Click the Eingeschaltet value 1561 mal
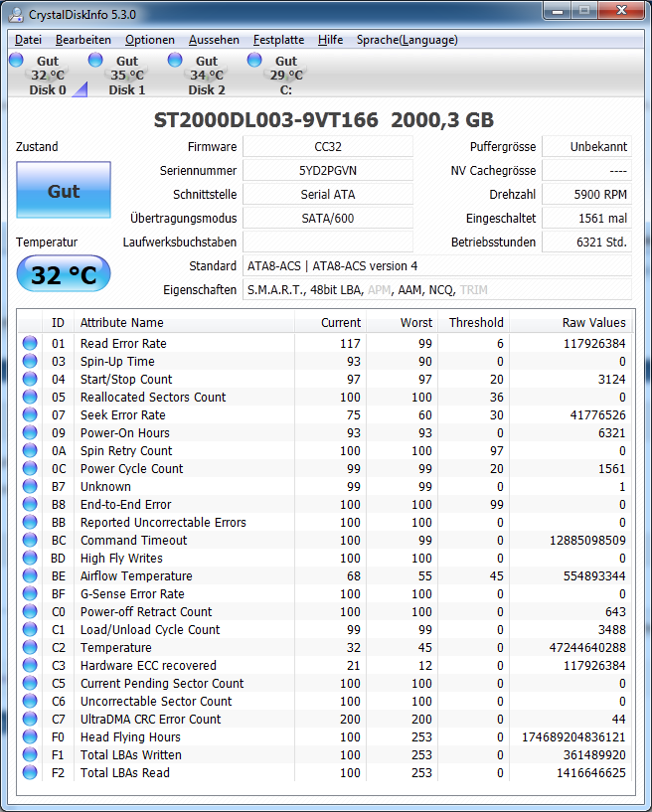Screen dimensions: 652x812 [x=586, y=218]
